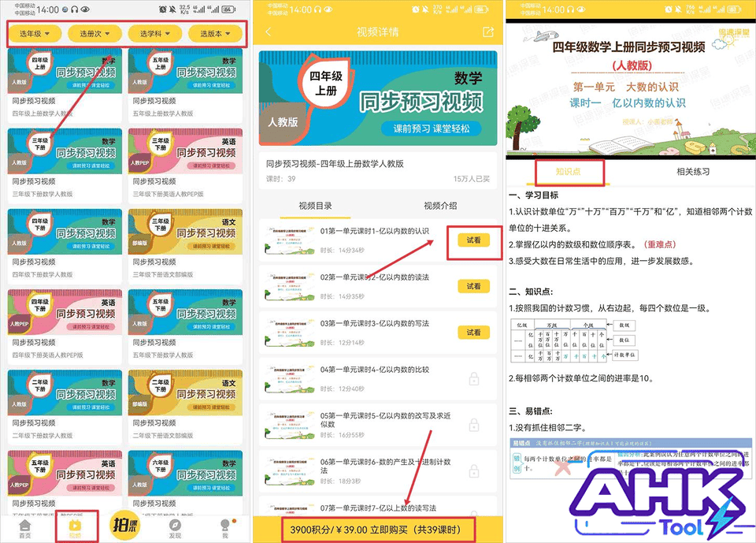Open the 五年级下册 英语 course banner
Image resolution: width=756 pixels, height=543 pixels.
click(x=65, y=473)
